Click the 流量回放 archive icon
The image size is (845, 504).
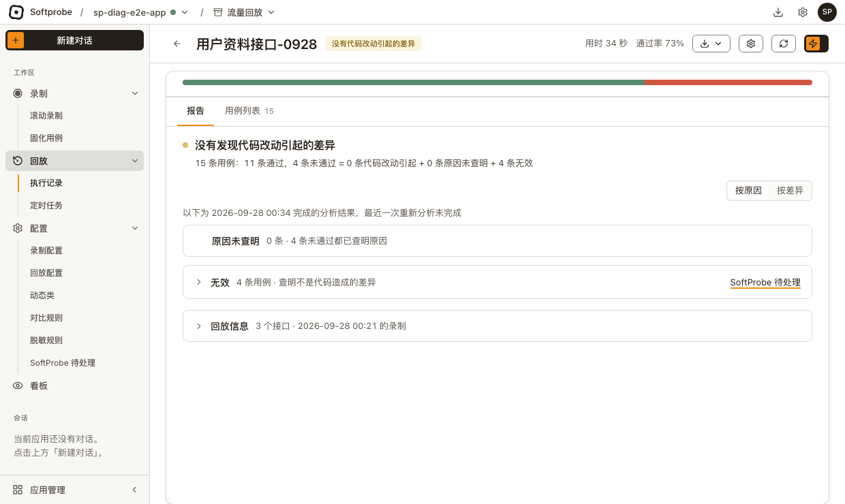pos(218,12)
